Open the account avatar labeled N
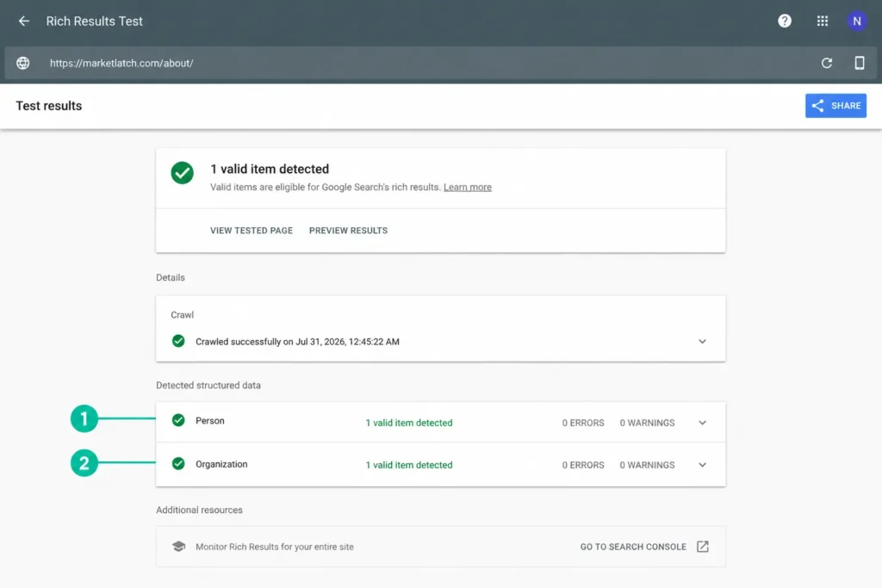 (x=857, y=22)
